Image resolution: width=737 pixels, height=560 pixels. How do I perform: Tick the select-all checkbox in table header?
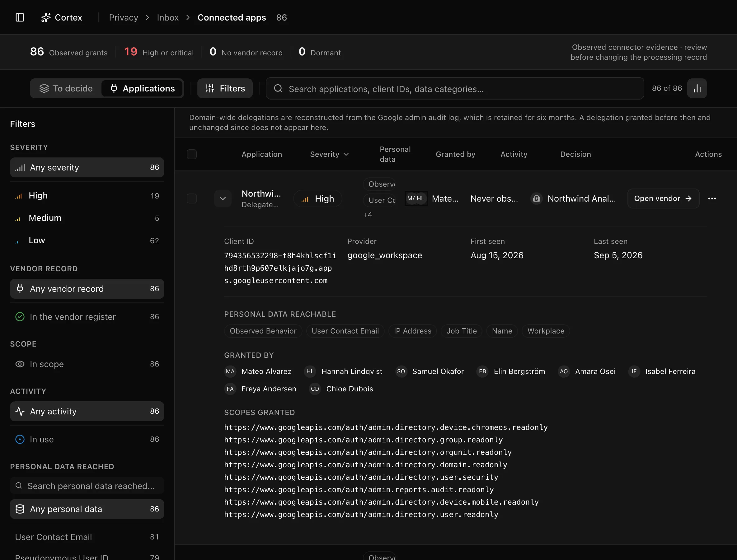(x=192, y=154)
